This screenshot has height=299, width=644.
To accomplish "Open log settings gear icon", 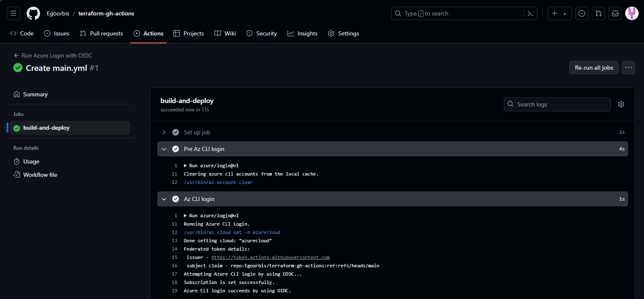I will coord(621,104).
